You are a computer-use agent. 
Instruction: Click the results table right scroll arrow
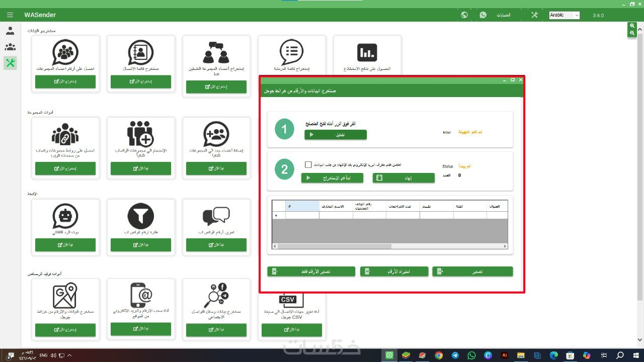(505, 246)
